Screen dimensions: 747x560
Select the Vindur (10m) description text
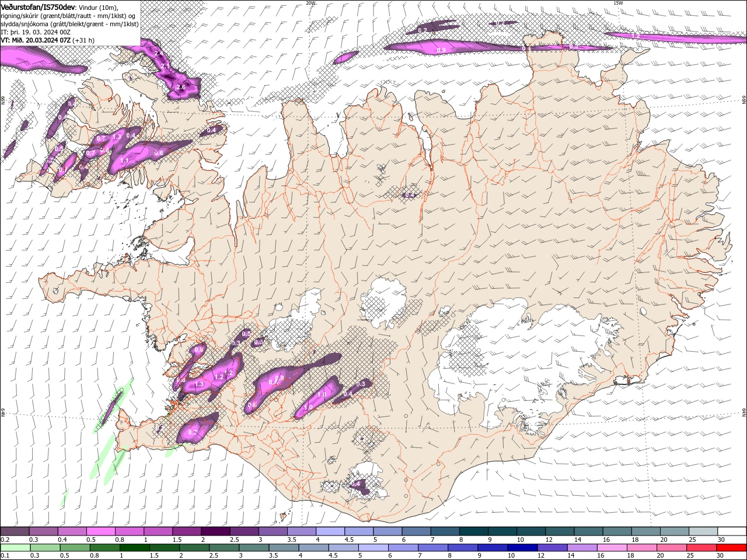click(99, 7)
